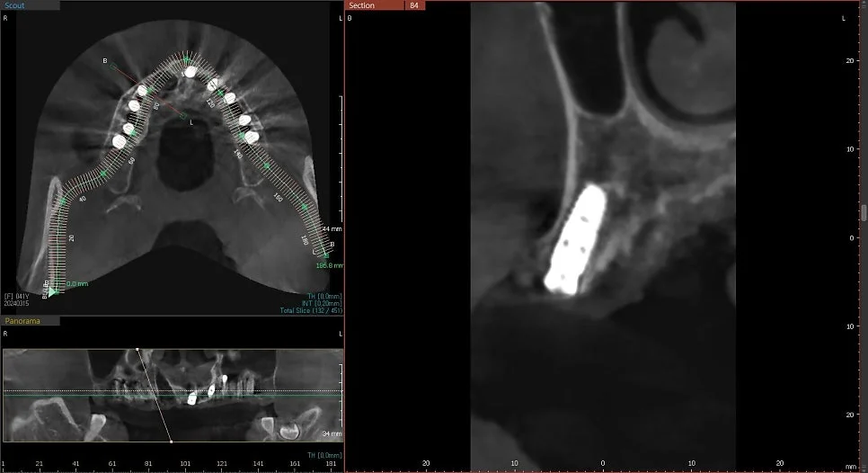Click the dotted white horizontal line in Panorama
The width and height of the screenshot is (868, 473).
pyautogui.click(x=173, y=391)
